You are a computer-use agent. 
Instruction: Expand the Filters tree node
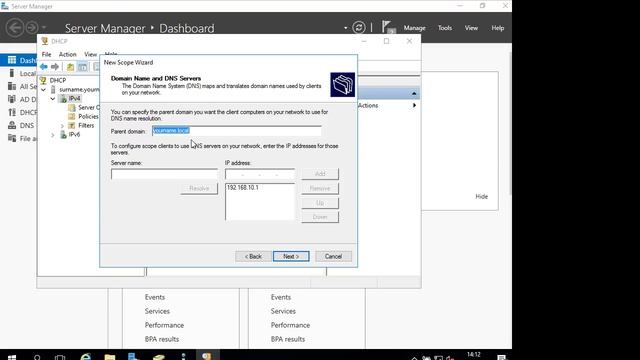tap(62, 126)
